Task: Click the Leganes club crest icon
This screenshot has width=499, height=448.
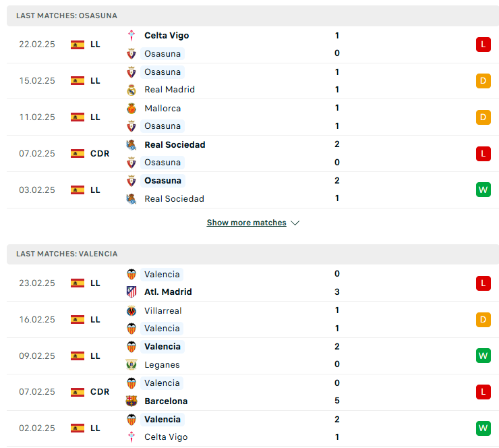Action: tap(131, 364)
